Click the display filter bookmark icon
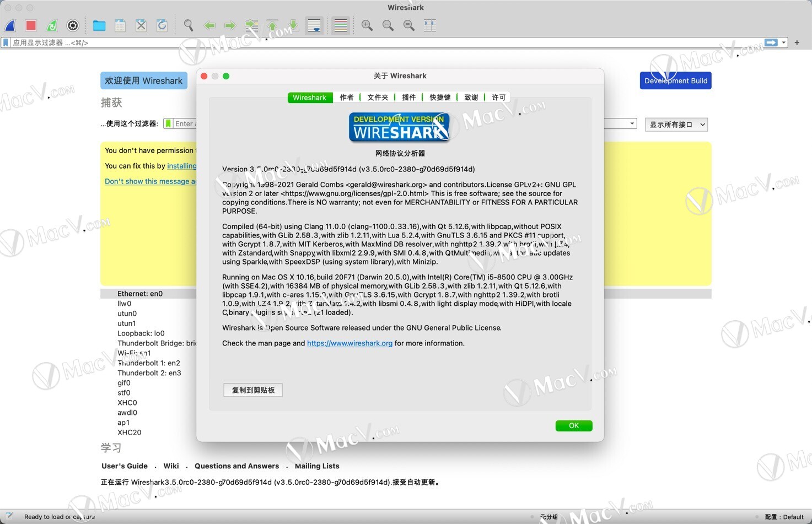 pyautogui.click(x=6, y=42)
